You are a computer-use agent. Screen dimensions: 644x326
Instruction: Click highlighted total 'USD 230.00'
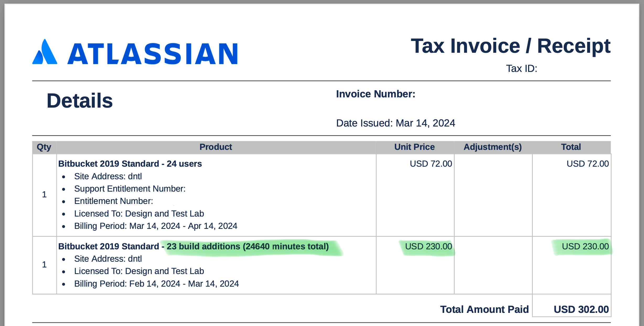click(585, 246)
